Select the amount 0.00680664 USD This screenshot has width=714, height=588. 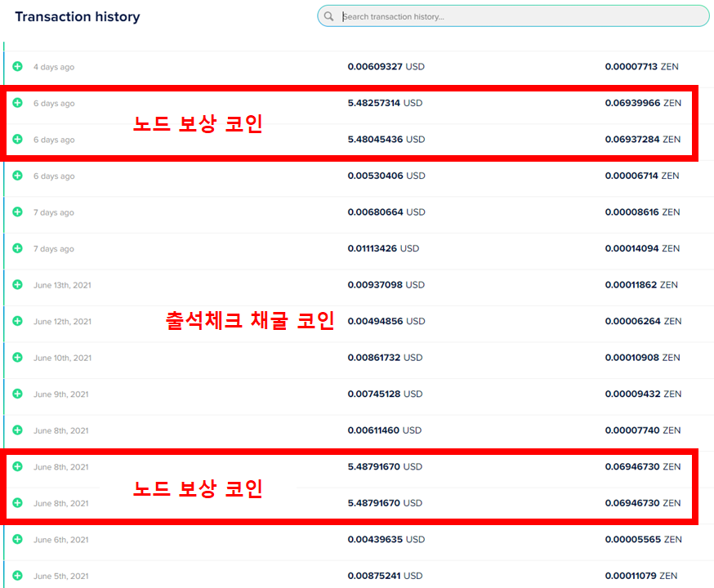point(386,212)
